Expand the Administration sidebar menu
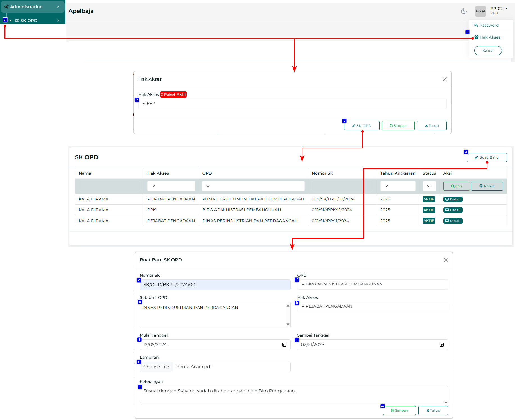The image size is (515, 420). (x=32, y=7)
